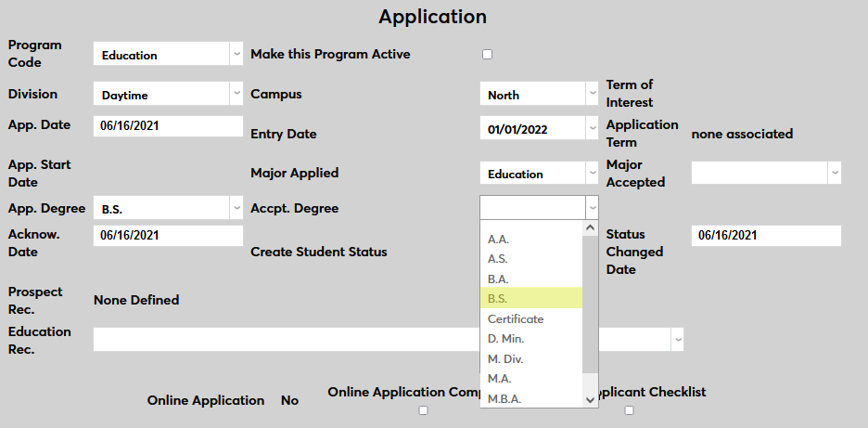This screenshot has width=868, height=428.
Task: Select Certificate from degree list
Action: [531, 318]
